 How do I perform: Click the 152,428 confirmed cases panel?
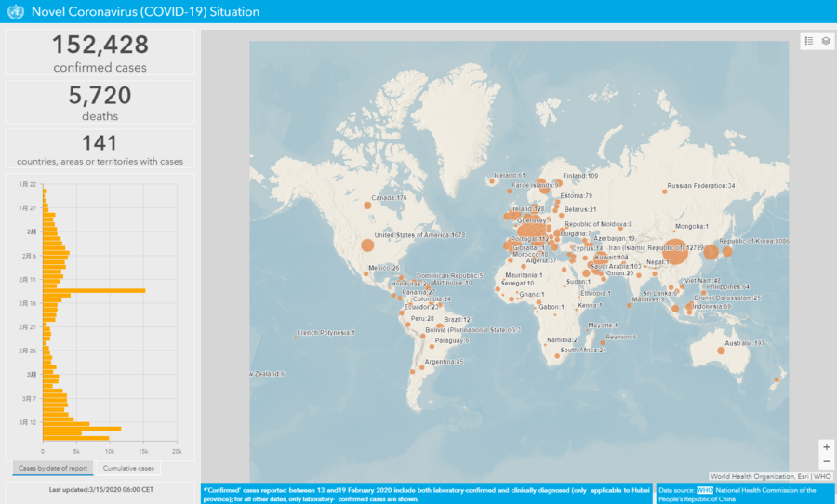tap(100, 52)
